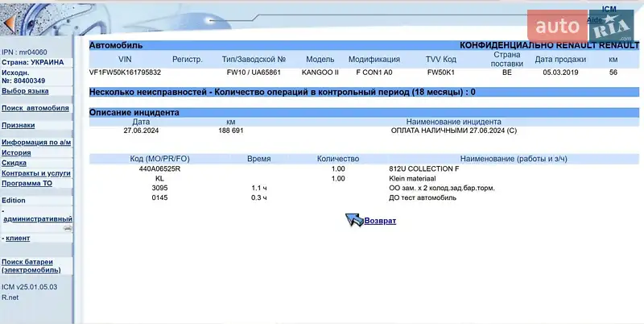Click the km value 56 in vehicle row
This screenshot has width=644, height=324.
tap(613, 73)
